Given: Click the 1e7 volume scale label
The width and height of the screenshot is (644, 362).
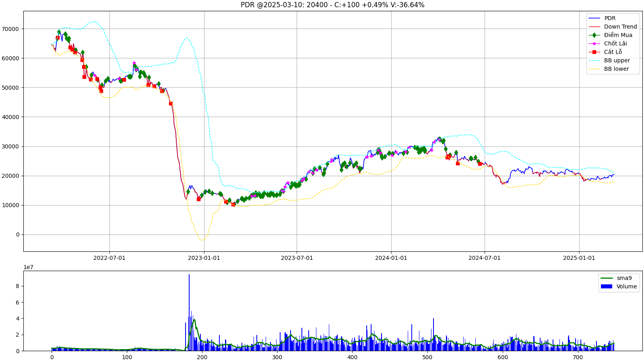Looking at the screenshot, I should click(x=28, y=267).
